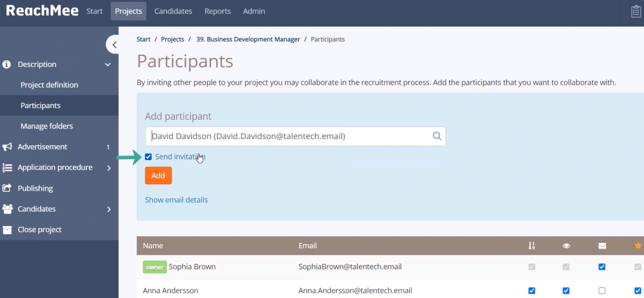Click the Close project archive icon

7,230
